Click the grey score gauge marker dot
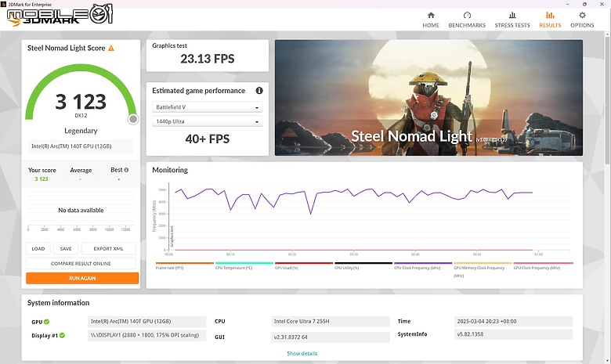 [133, 119]
